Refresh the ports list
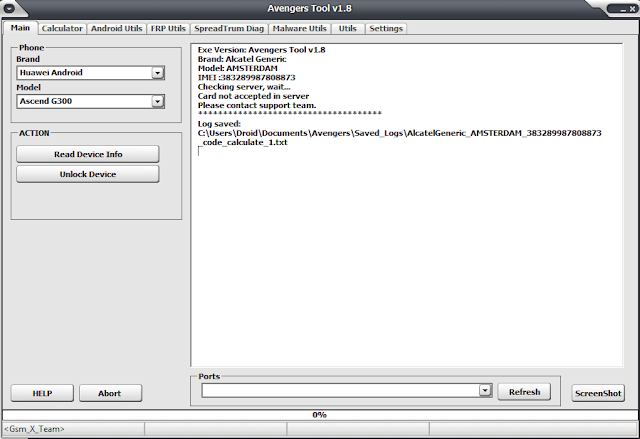The width and height of the screenshot is (640, 439). [x=524, y=392]
